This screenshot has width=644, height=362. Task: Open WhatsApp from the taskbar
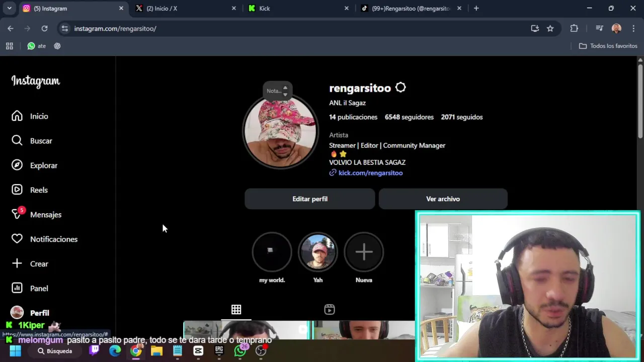pyautogui.click(x=240, y=351)
